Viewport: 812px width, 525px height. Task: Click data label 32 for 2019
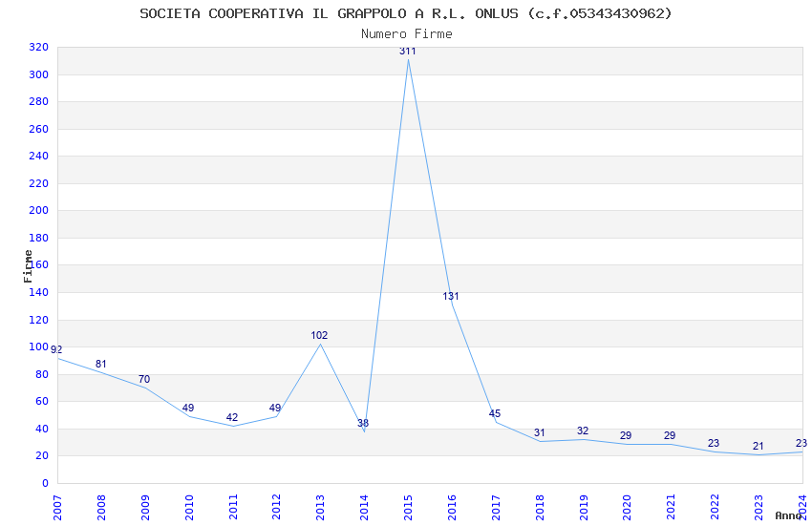coord(583,430)
